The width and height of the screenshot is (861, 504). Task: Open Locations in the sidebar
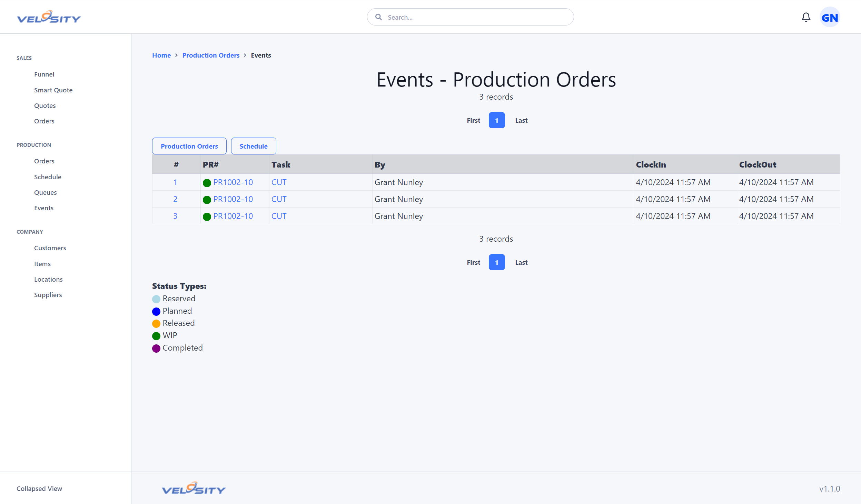pyautogui.click(x=48, y=279)
